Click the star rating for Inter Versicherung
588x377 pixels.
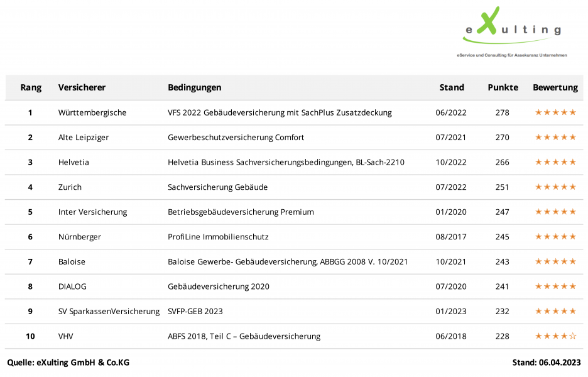555,212
